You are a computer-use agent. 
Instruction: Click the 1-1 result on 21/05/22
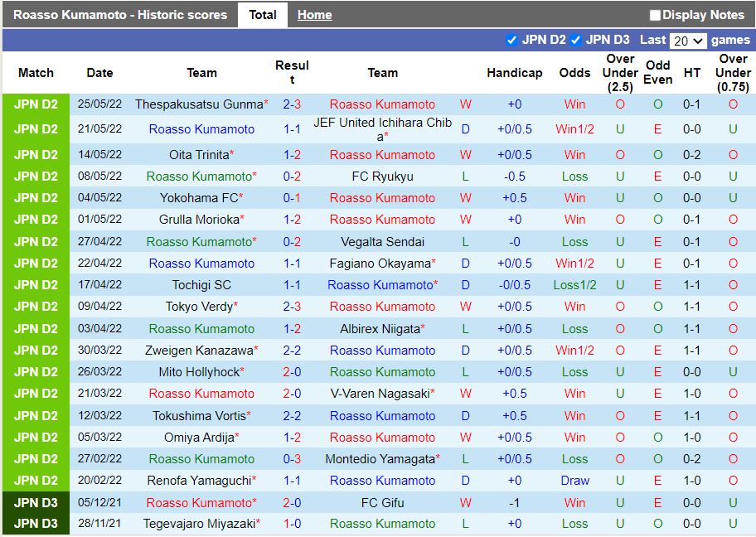[x=292, y=129]
